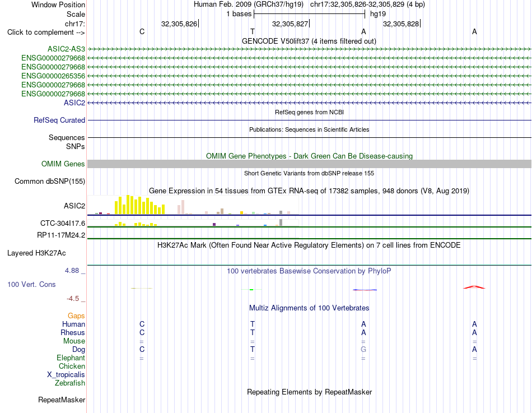Select the Rhesus alignment row label

pyautogui.click(x=73, y=333)
